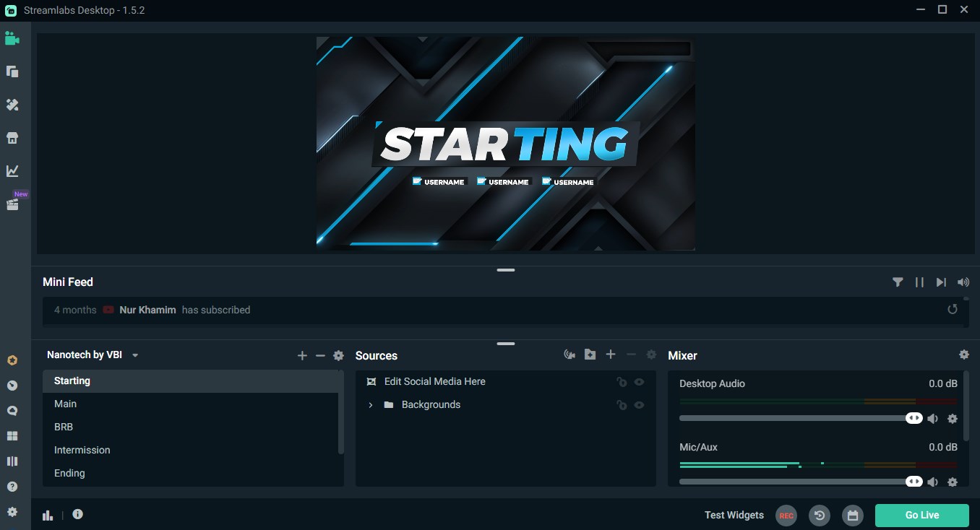
Task: Click the Mixer panel scrollbar
Action: point(966,406)
